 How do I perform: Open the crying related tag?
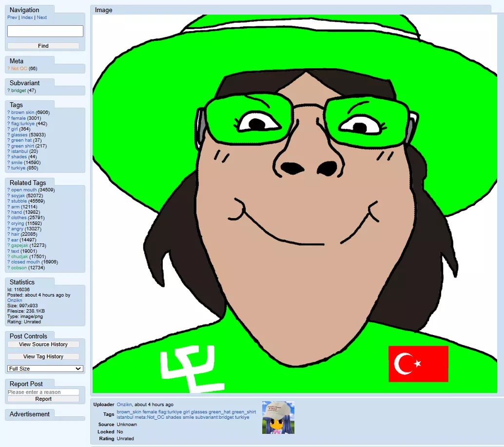(18, 223)
